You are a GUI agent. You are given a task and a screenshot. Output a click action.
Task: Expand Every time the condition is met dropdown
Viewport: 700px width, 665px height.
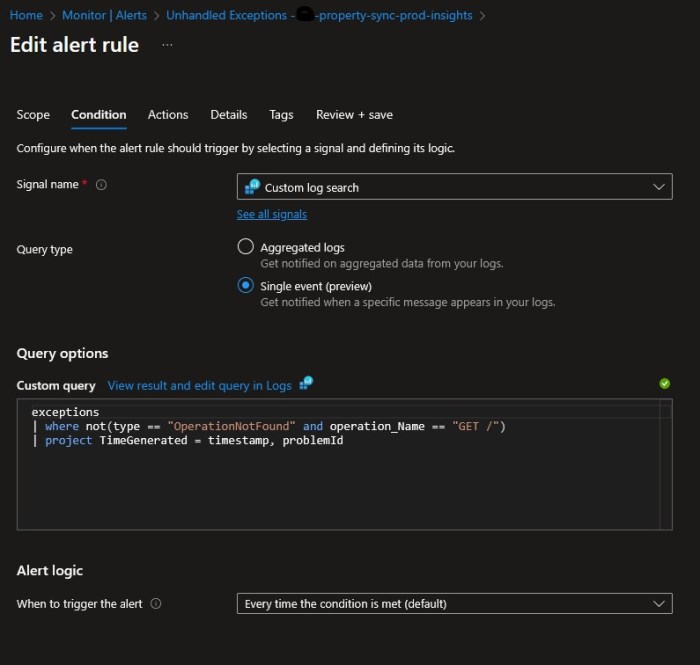[454, 603]
